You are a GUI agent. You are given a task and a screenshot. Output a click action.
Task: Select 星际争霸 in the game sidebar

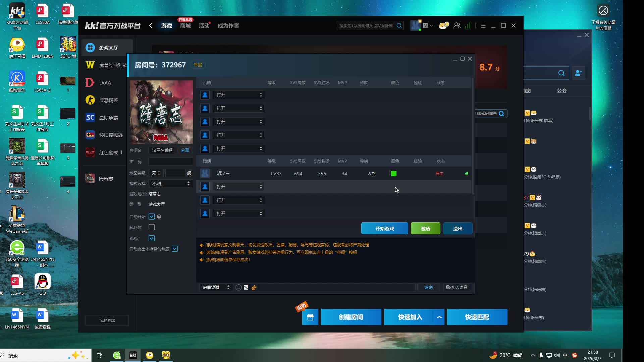pyautogui.click(x=108, y=118)
